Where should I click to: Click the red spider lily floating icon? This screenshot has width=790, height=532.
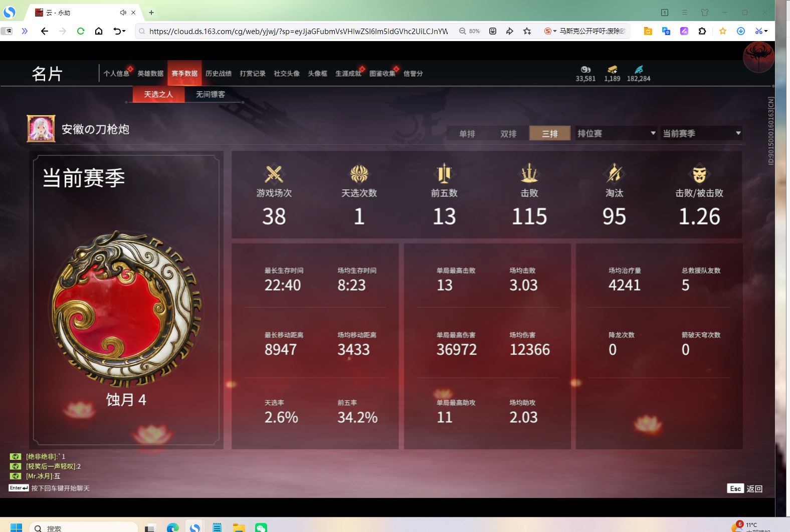[758, 56]
